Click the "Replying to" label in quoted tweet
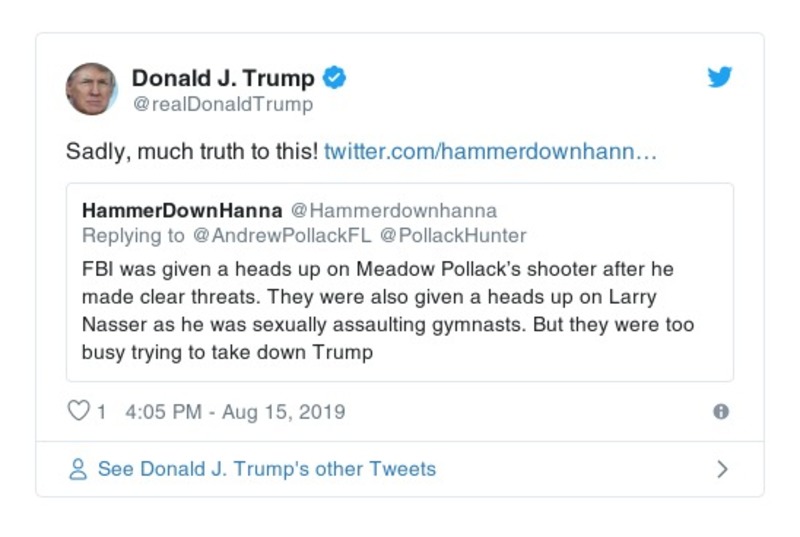Image resolution: width=800 pixels, height=537 pixels. click(x=133, y=235)
